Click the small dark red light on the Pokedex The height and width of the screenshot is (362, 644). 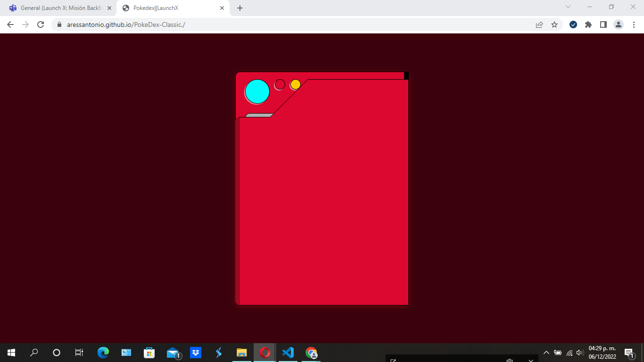coord(280,84)
